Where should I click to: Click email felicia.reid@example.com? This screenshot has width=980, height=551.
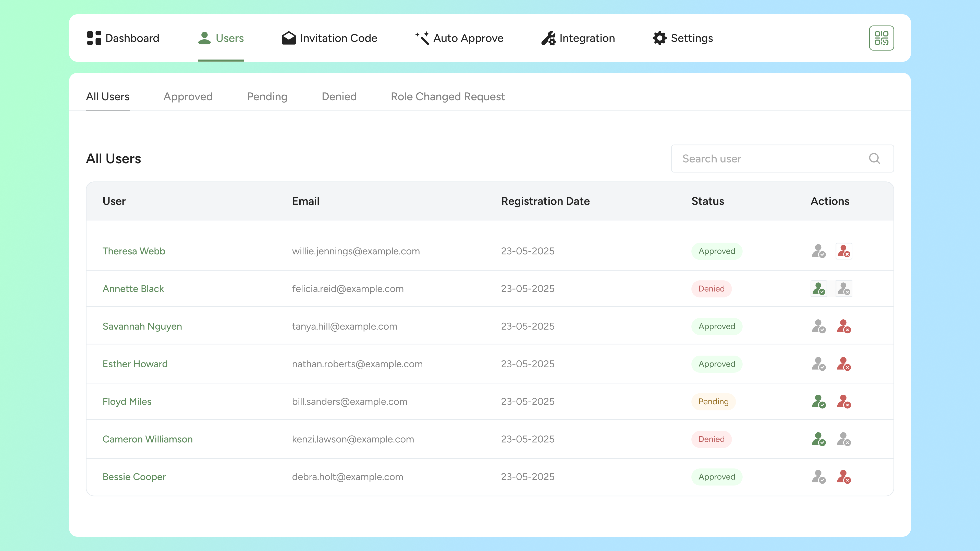pyautogui.click(x=348, y=289)
